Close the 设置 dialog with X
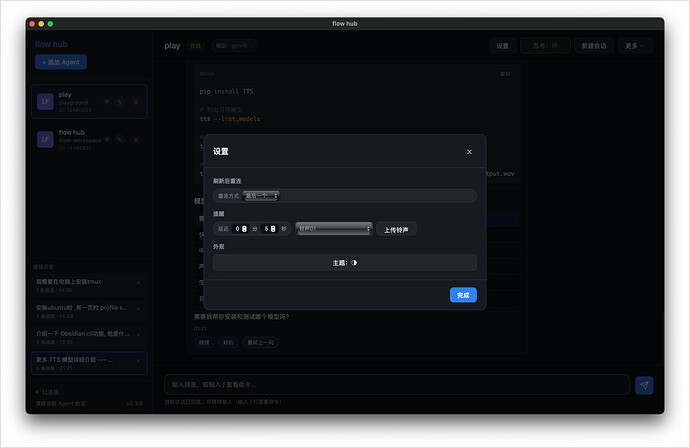 (x=469, y=152)
